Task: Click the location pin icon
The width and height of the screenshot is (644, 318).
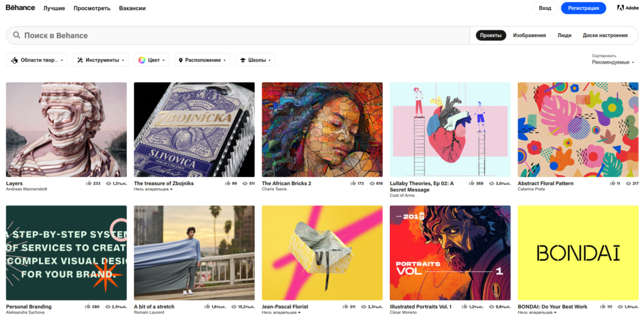Action: click(181, 60)
